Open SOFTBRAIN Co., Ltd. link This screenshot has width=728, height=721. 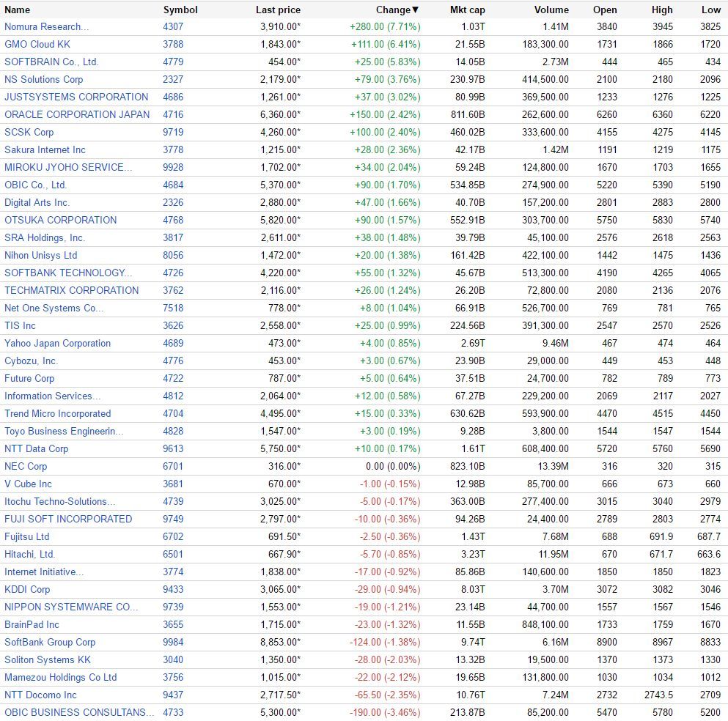pyautogui.click(x=51, y=62)
